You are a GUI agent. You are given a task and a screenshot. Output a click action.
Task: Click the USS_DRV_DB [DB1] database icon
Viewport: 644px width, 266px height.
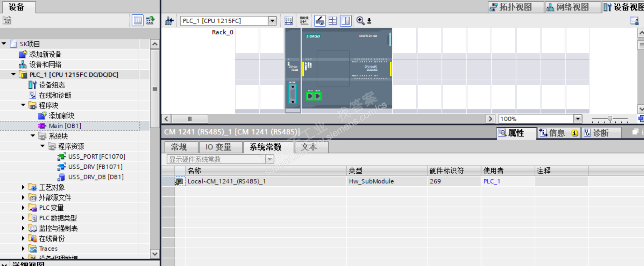pos(62,177)
